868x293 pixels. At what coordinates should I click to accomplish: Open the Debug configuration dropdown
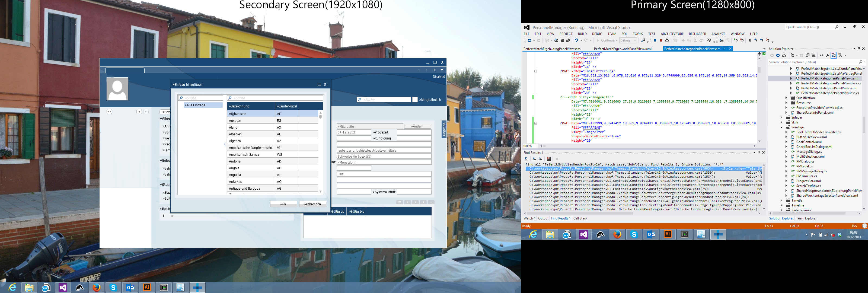pos(628,40)
